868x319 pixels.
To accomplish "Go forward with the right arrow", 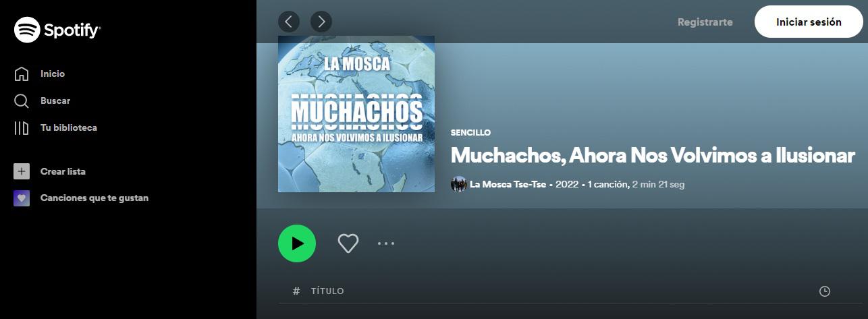I will (x=321, y=22).
